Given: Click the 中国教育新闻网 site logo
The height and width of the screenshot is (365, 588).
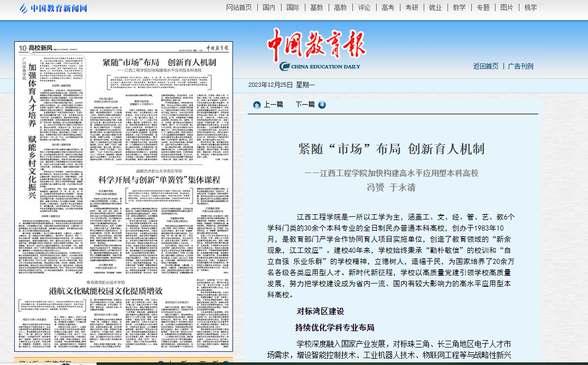Looking at the screenshot, I should tap(53, 8).
